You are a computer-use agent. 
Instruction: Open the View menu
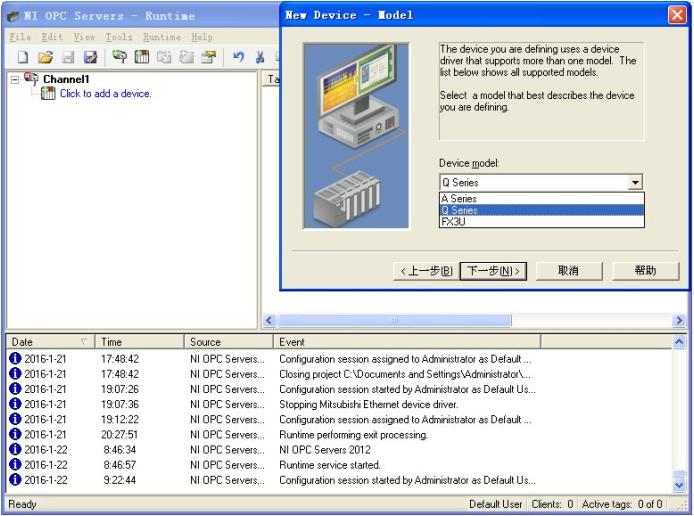(x=84, y=37)
